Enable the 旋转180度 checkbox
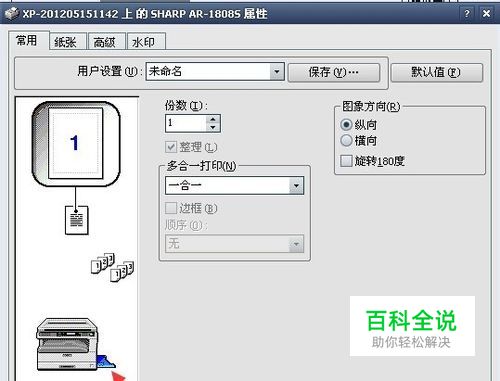The width and height of the screenshot is (500, 381). point(346,161)
